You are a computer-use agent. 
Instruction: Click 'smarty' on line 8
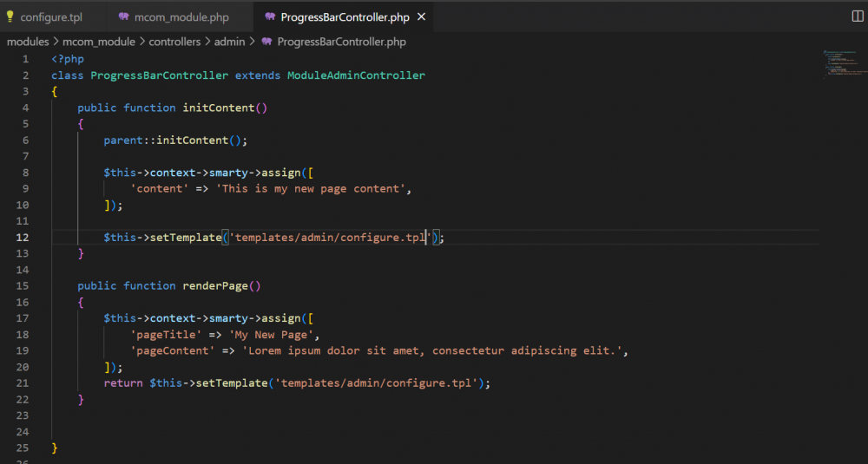pos(228,173)
